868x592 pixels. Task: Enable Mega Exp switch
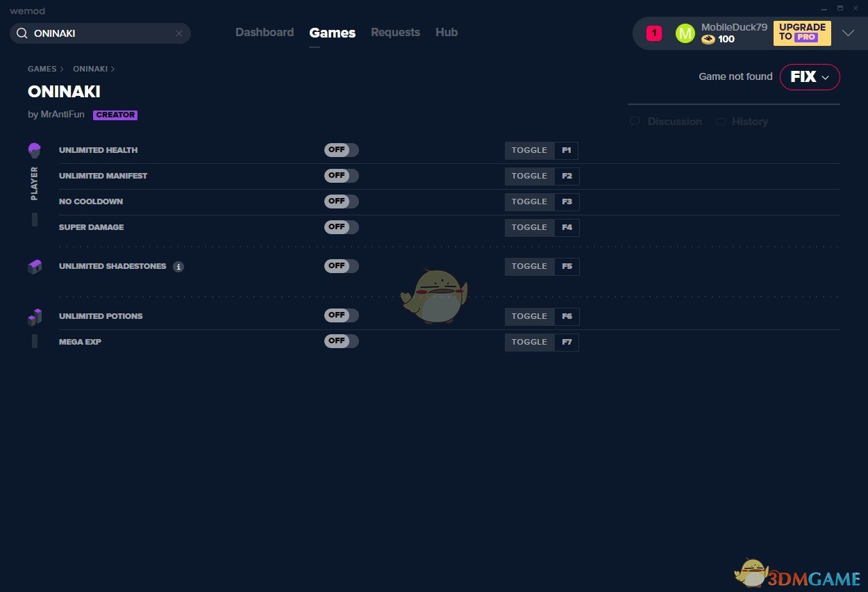pos(342,341)
